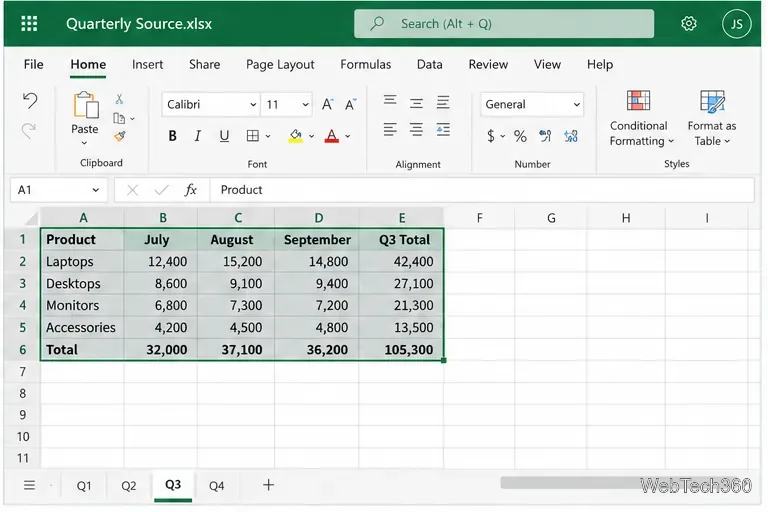Viewport: 768px width, 512px height.
Task: Switch to the Insert tab
Action: click(x=147, y=64)
